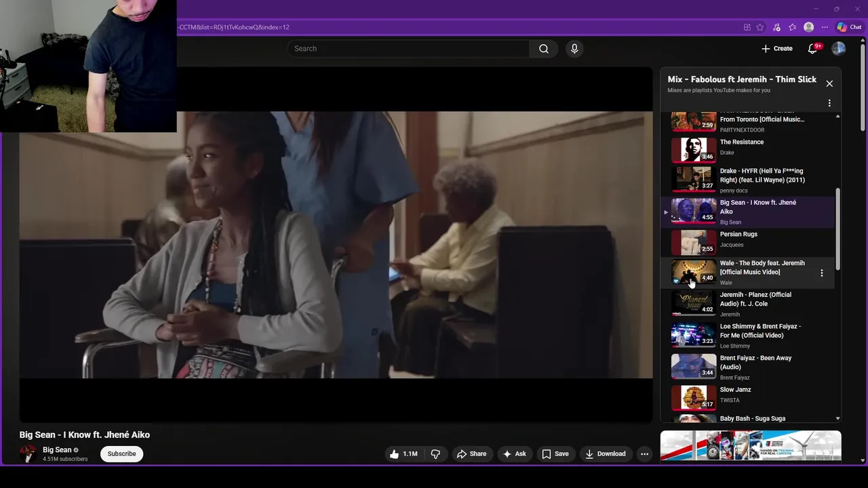Click the Create button

(x=776, y=49)
